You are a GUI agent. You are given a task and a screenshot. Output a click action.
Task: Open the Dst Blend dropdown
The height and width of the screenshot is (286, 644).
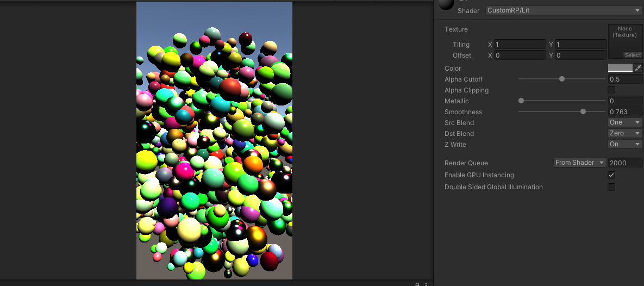click(x=625, y=133)
